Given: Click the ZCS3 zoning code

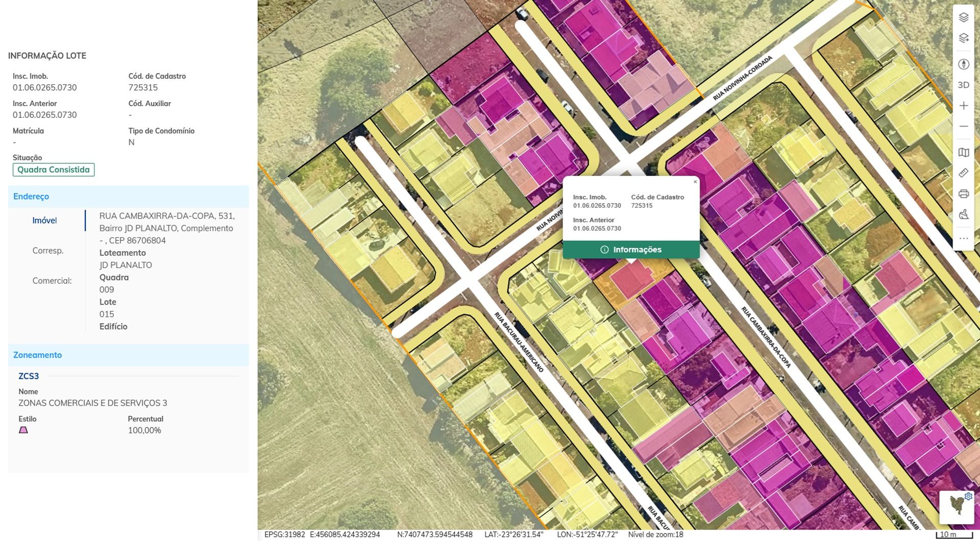Looking at the screenshot, I should click(x=29, y=376).
